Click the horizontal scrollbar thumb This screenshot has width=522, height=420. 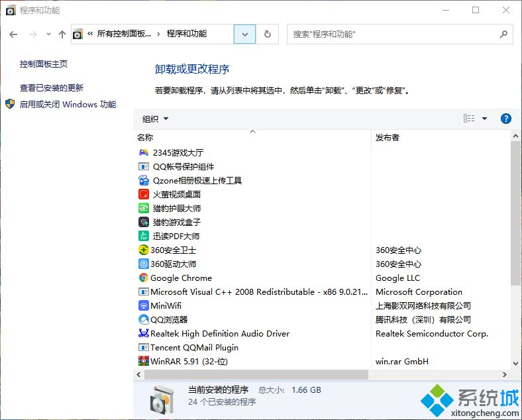256,374
